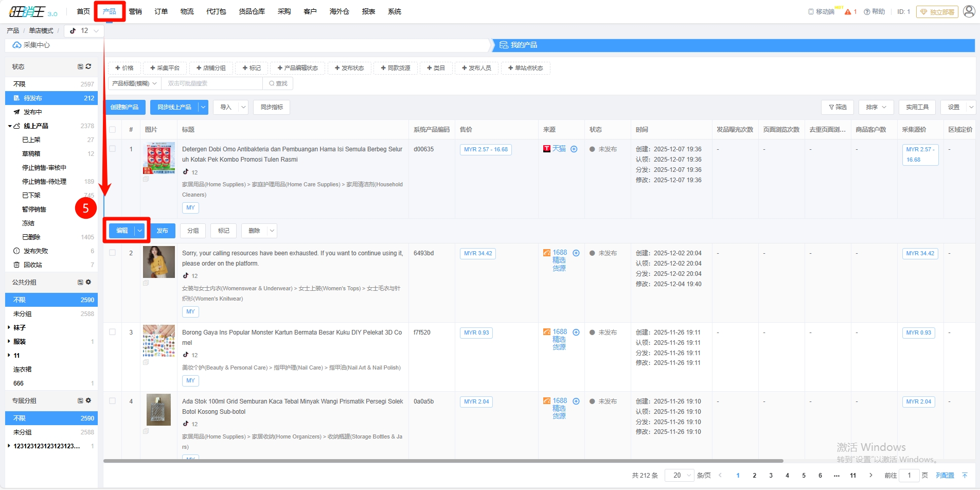Open exclusive group settings gear icon
980x490 pixels.
[88, 400]
